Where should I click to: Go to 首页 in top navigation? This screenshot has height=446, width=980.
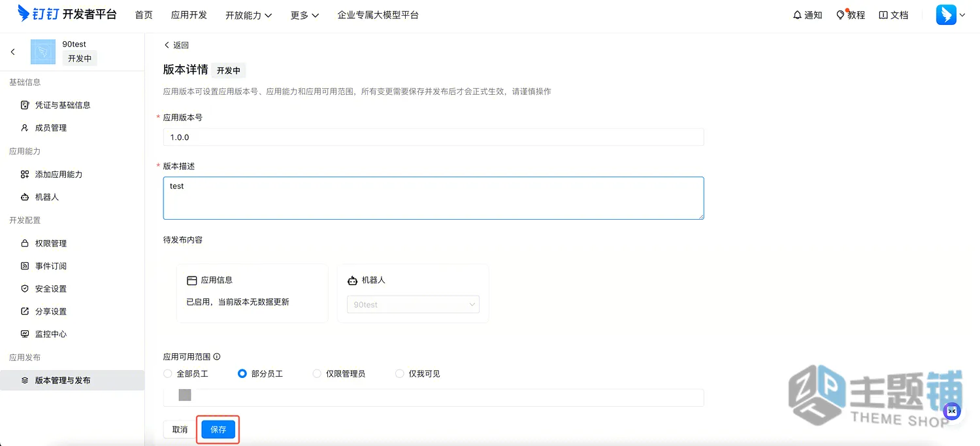(x=144, y=15)
